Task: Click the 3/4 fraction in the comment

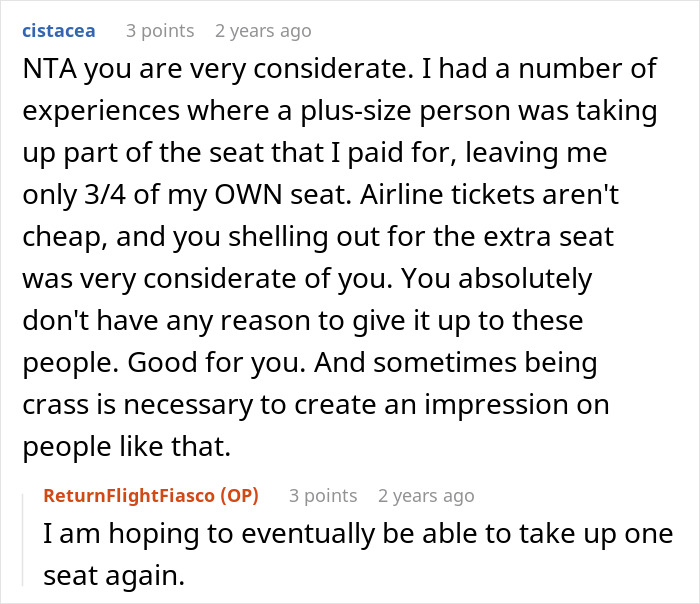Action: coord(145,193)
